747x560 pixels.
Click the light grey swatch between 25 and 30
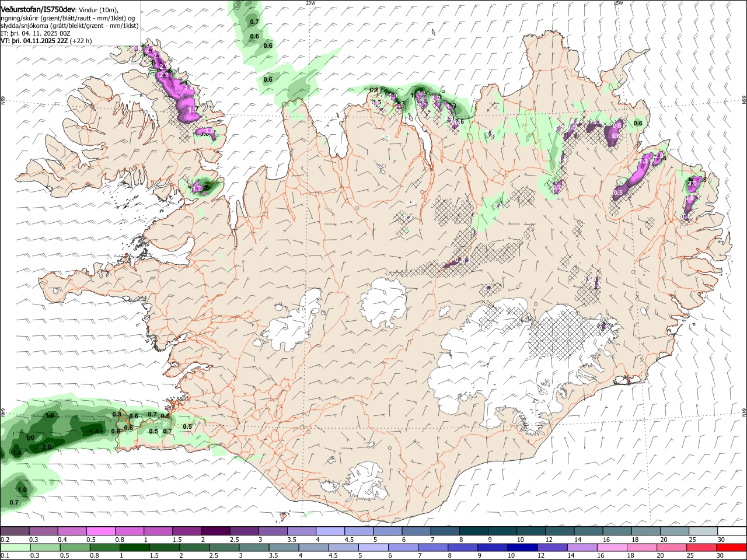(702, 531)
